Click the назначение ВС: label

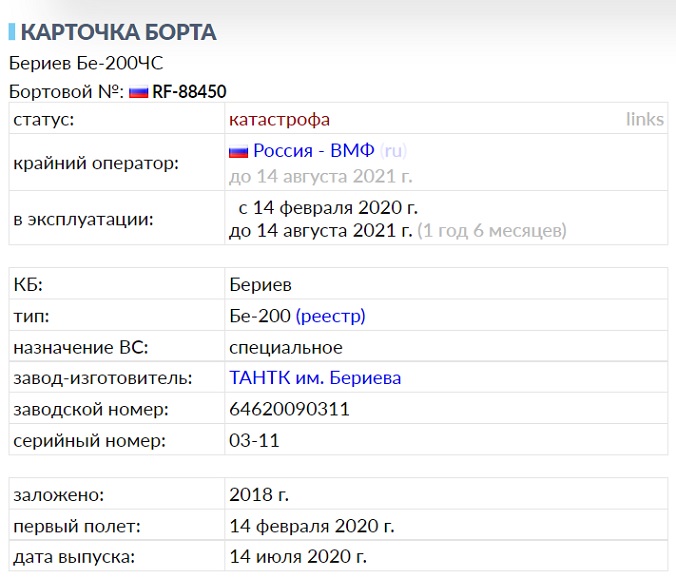(81, 347)
